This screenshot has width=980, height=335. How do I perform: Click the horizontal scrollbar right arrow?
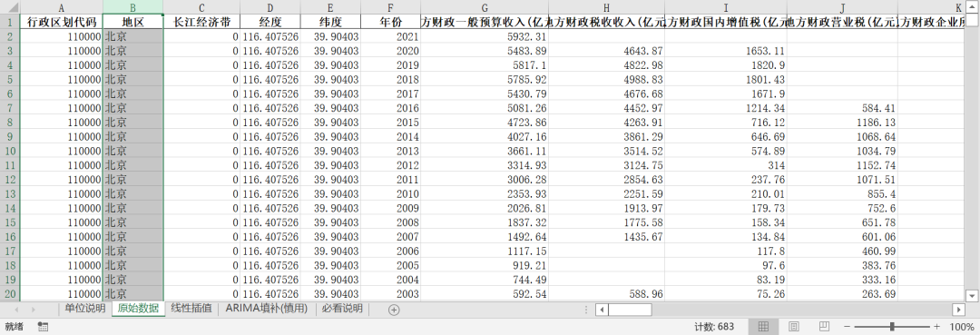point(959,310)
